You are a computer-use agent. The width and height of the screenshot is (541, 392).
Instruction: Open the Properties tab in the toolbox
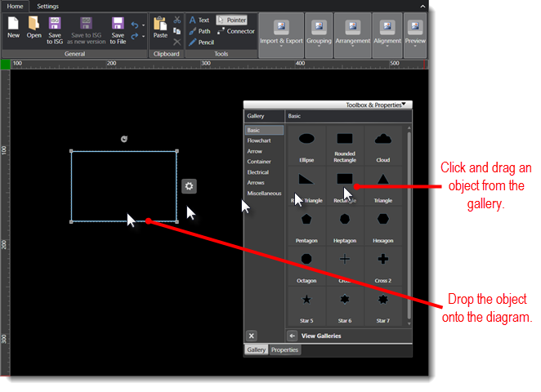284,350
